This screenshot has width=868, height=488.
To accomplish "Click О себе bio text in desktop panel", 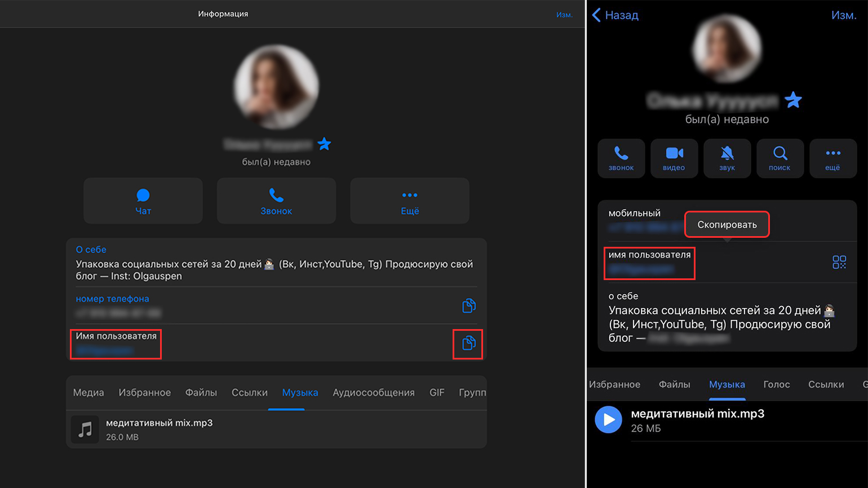I will 274,270.
